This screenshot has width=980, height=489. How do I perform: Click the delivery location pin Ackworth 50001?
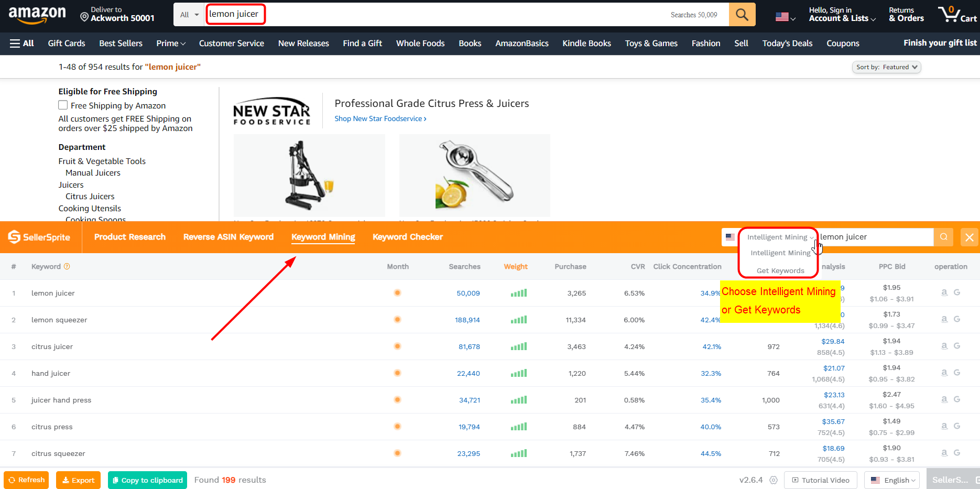coord(117,14)
